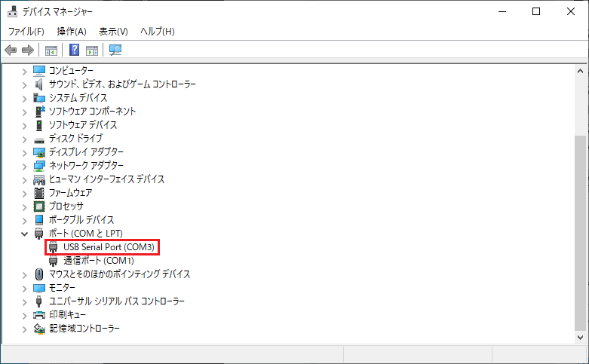Click the scrollbar down arrow
Screen dimensions: 589x364
tap(580, 337)
